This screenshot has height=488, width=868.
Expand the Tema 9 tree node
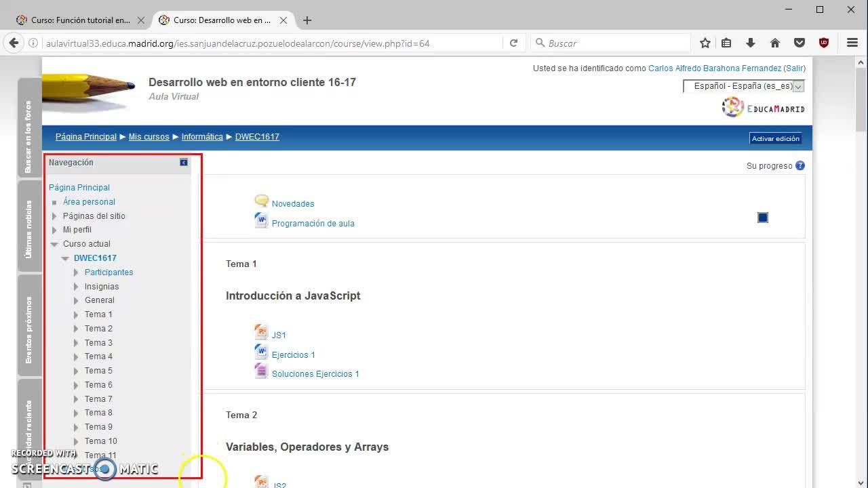76,427
